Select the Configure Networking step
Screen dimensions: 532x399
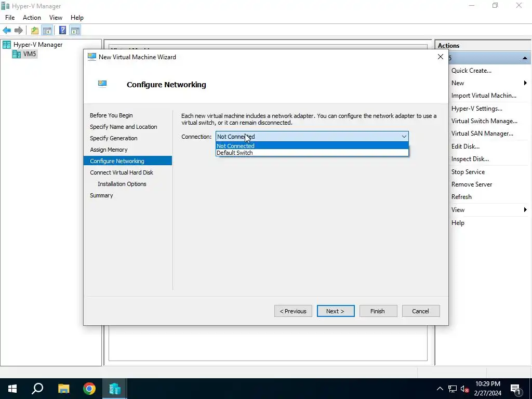pyautogui.click(x=128, y=161)
